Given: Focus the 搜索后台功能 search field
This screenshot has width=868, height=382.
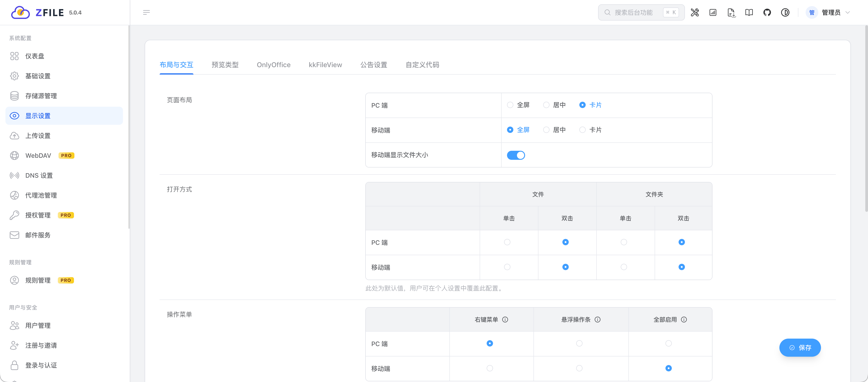Looking at the screenshot, I should click(641, 12).
